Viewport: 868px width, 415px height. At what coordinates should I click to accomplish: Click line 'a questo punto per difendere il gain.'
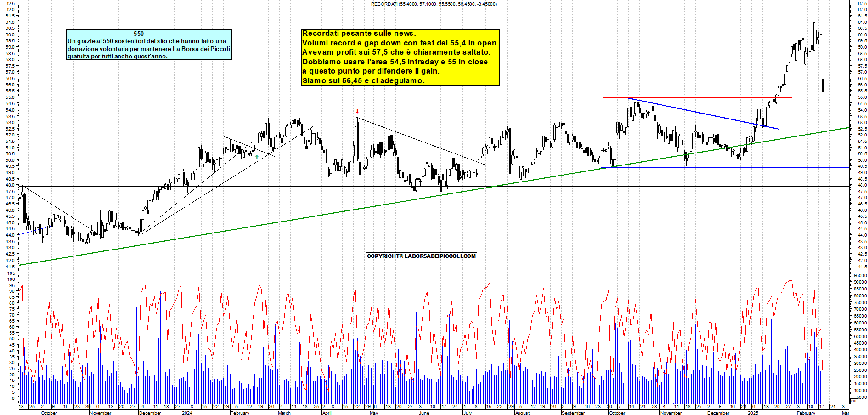[371, 71]
